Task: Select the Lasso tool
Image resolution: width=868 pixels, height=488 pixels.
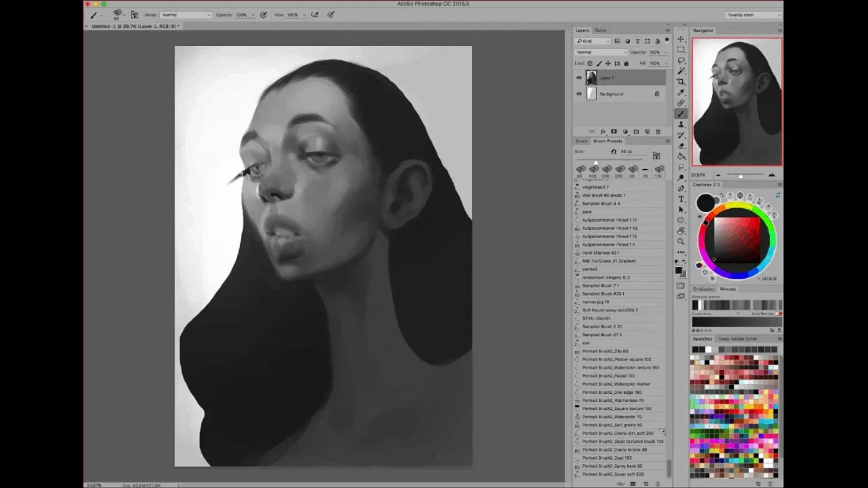Action: [681, 61]
